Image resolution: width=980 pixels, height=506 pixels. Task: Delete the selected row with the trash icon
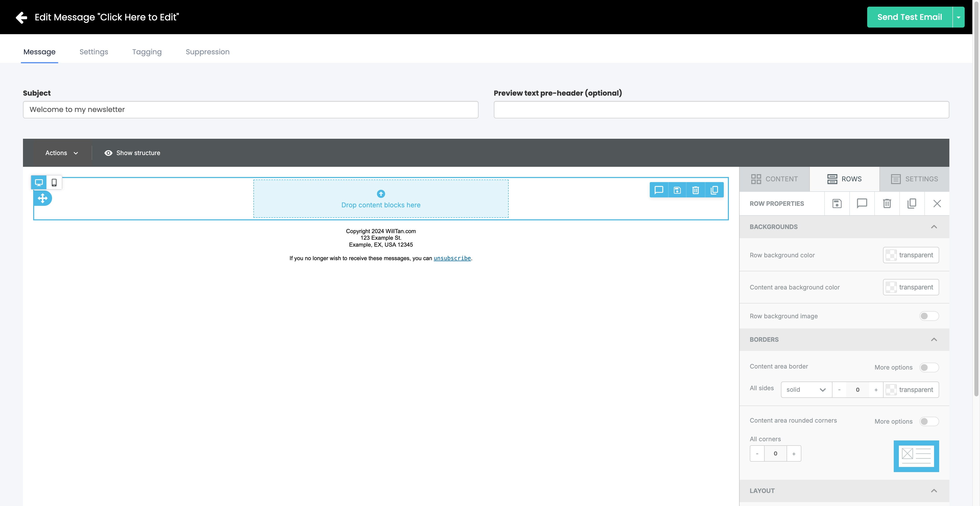click(696, 190)
